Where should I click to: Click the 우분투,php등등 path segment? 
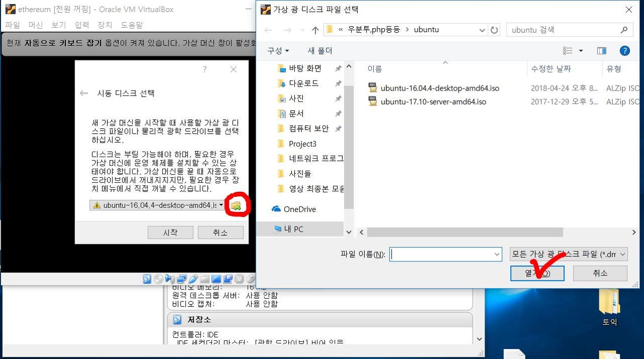click(x=373, y=30)
